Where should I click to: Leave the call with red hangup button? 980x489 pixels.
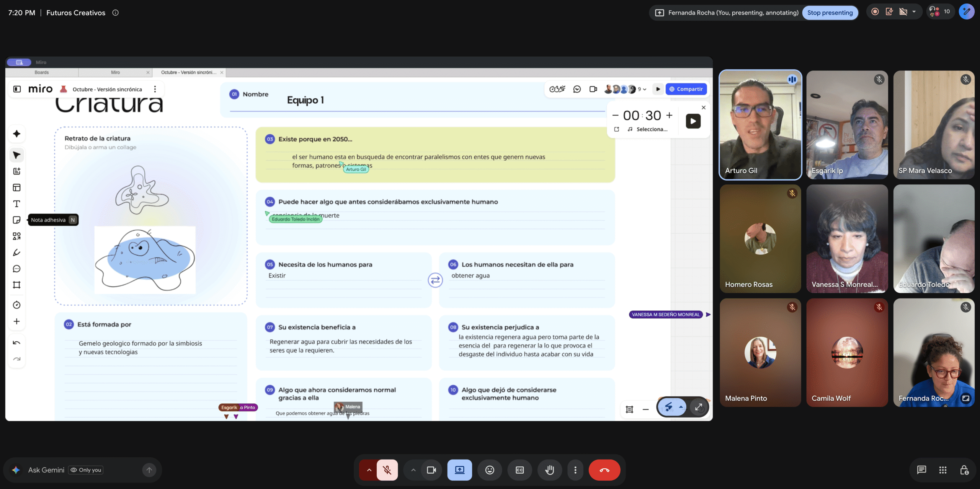(604, 470)
